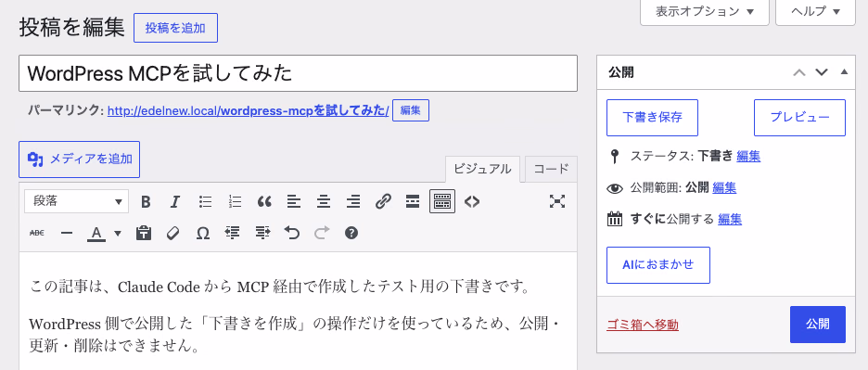The width and height of the screenshot is (868, 370).
Task: Align text left
Action: point(294,201)
